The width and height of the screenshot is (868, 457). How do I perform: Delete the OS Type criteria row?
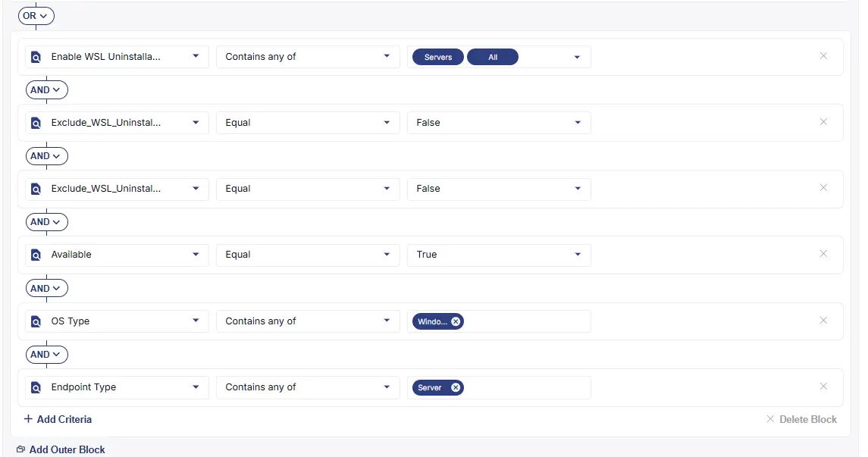pyautogui.click(x=823, y=321)
